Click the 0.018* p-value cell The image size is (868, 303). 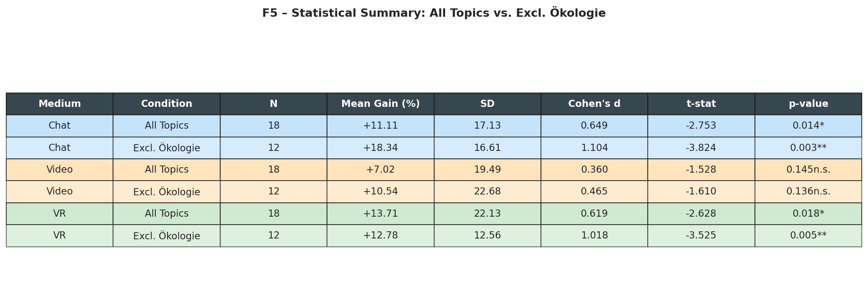(x=808, y=214)
